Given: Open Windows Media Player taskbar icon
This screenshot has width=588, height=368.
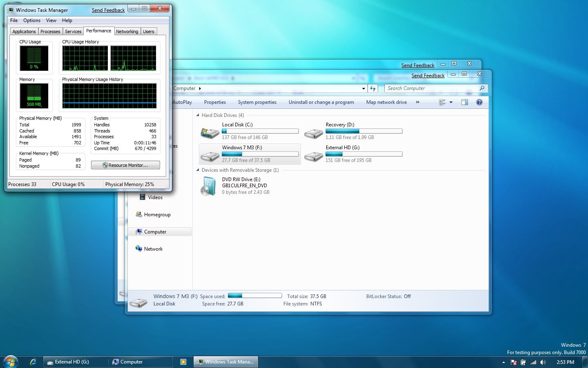Looking at the screenshot, I should click(183, 362).
